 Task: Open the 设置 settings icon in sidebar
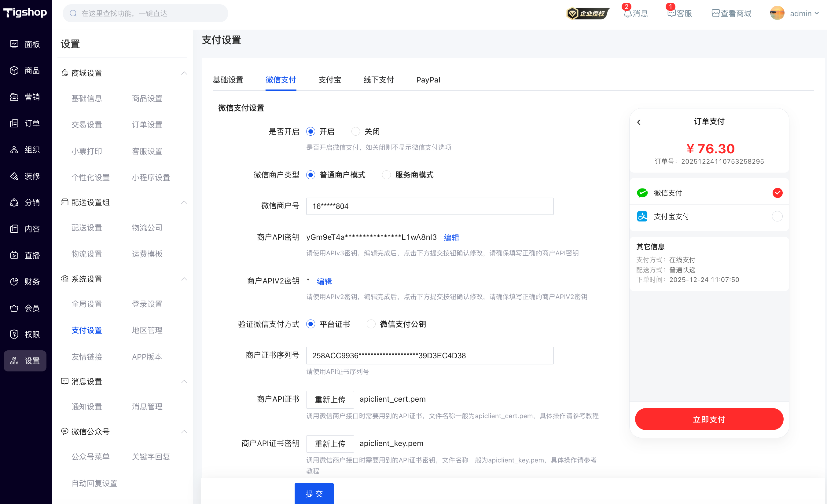click(14, 361)
